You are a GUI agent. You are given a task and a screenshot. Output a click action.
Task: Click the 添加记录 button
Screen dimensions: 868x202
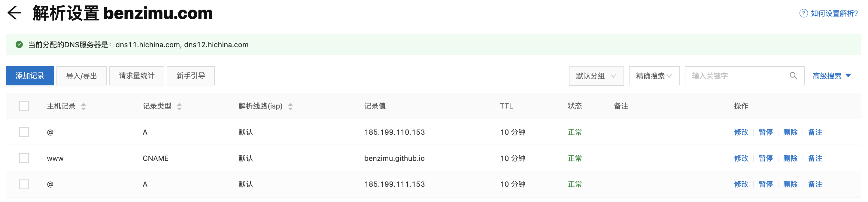(30, 76)
